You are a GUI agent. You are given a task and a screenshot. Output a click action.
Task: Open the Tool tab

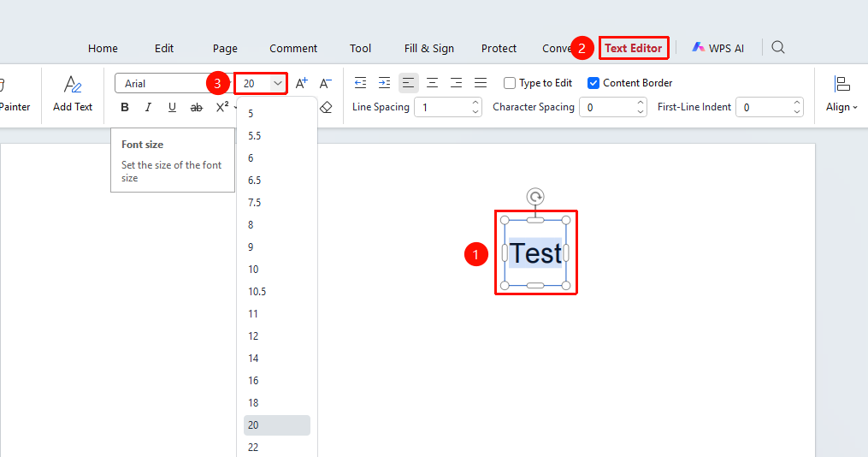point(360,49)
